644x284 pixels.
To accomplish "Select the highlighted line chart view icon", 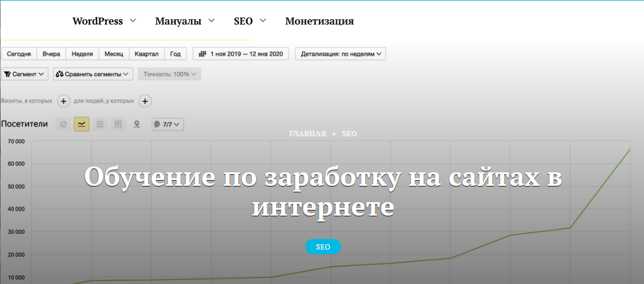I will [x=82, y=124].
